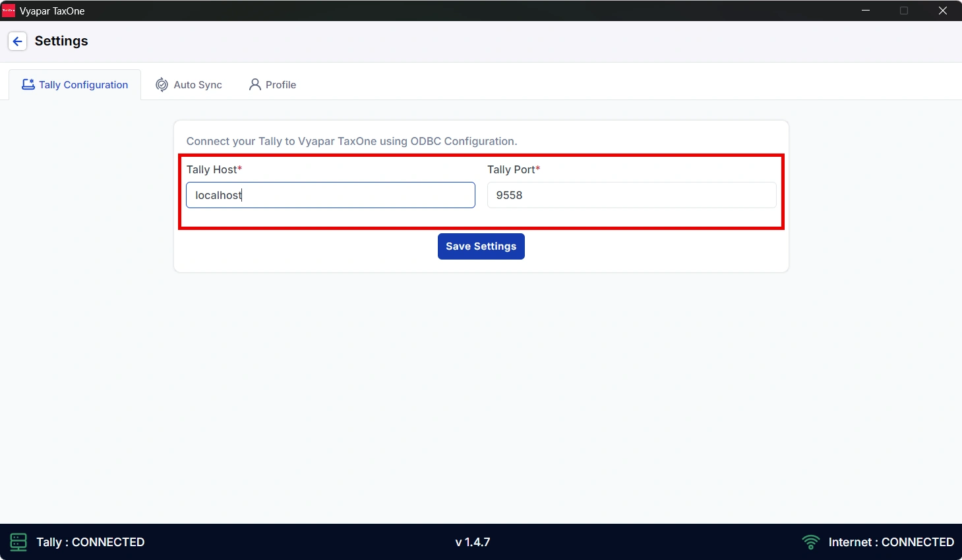
Task: Click the Tally : CONNECTED status text
Action: click(90, 542)
